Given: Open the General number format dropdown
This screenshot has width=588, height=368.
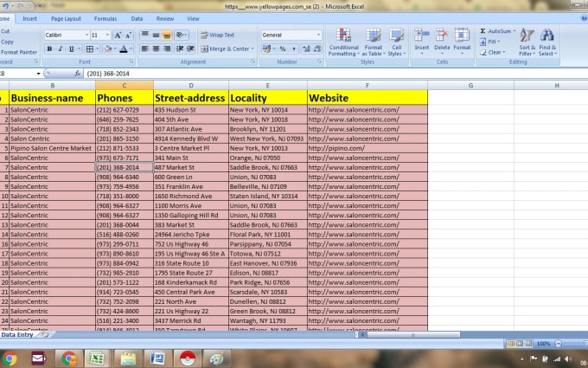Looking at the screenshot, I should 318,35.
